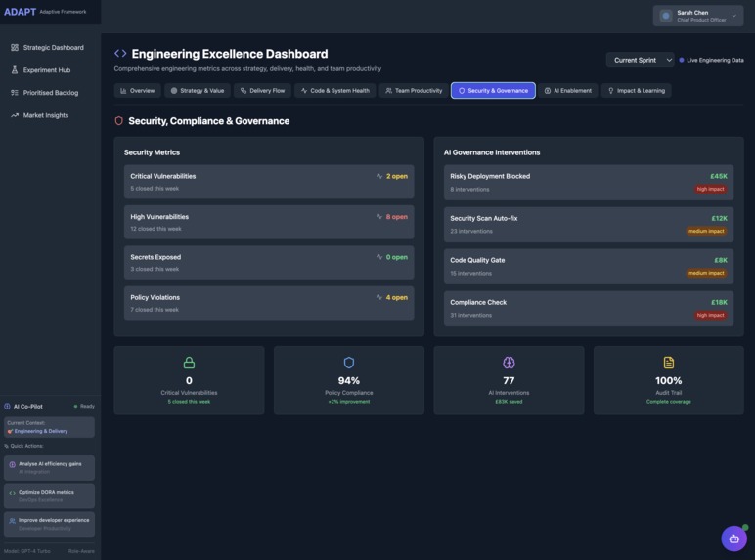Click the document icon on Audit Trail card

pos(669,363)
